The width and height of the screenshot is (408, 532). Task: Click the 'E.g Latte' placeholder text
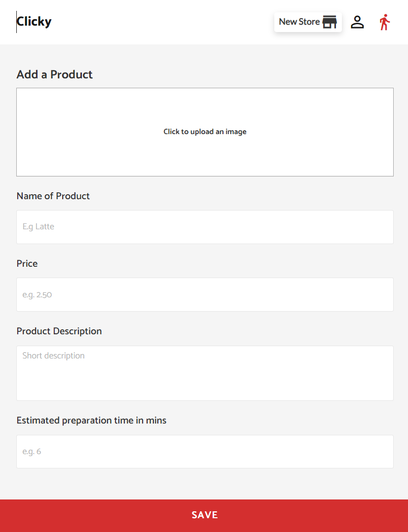(x=38, y=227)
